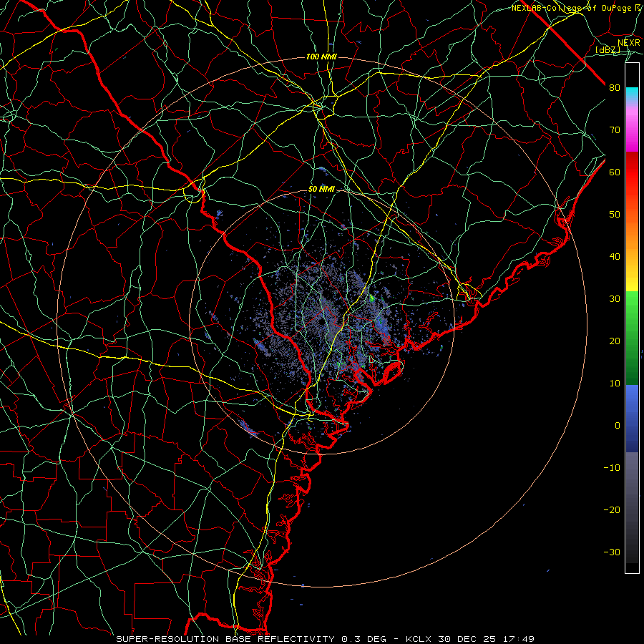Click the -30 dBZ scale value
The width and height of the screenshot is (644, 644).
pyautogui.click(x=612, y=552)
